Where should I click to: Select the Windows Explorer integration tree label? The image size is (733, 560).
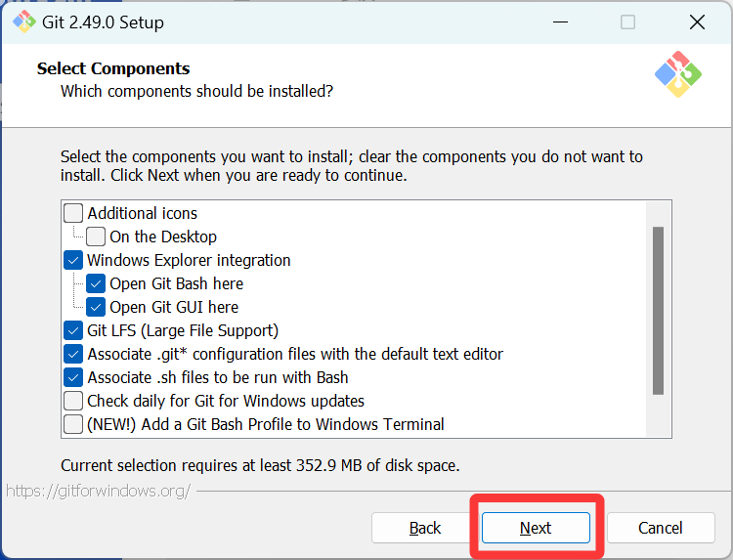pos(189,260)
